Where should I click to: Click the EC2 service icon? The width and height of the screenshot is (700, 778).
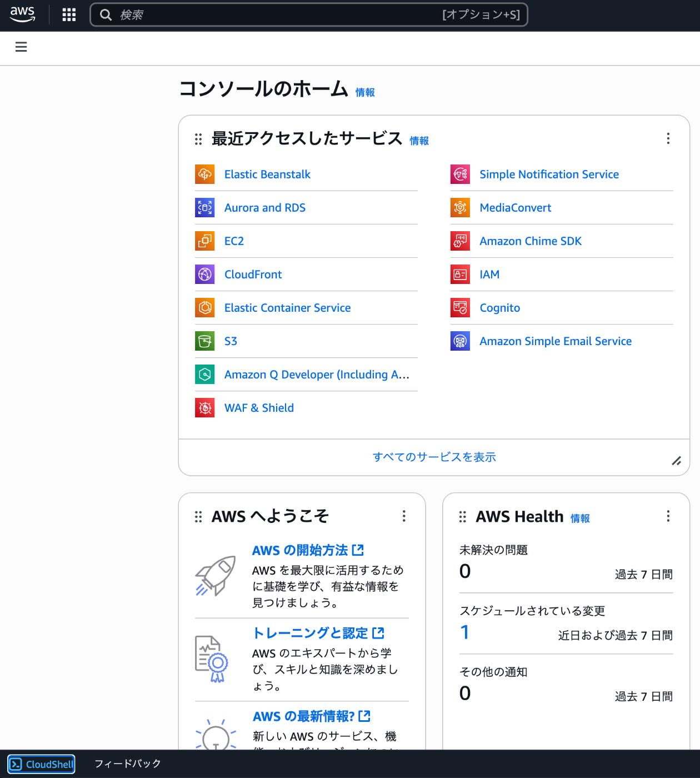tap(205, 241)
